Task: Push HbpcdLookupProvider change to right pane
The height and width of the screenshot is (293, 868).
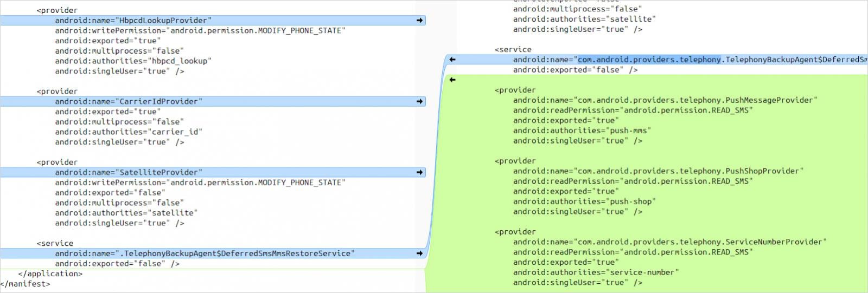Action: point(419,21)
